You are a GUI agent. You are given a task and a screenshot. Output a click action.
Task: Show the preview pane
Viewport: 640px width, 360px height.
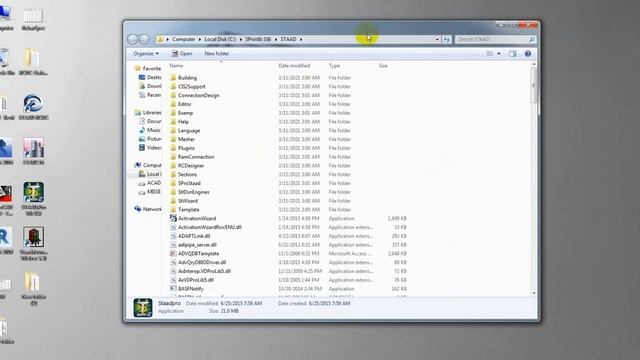click(513, 53)
